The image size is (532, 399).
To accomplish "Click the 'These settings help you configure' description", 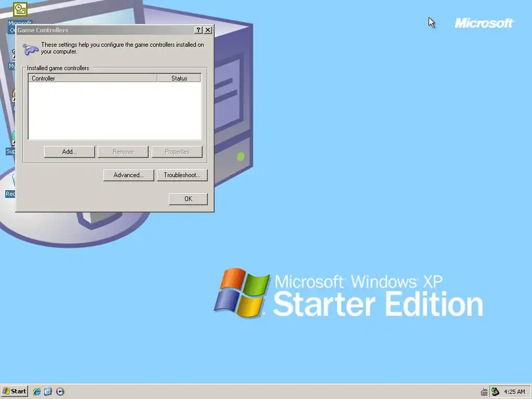I will (123, 48).
